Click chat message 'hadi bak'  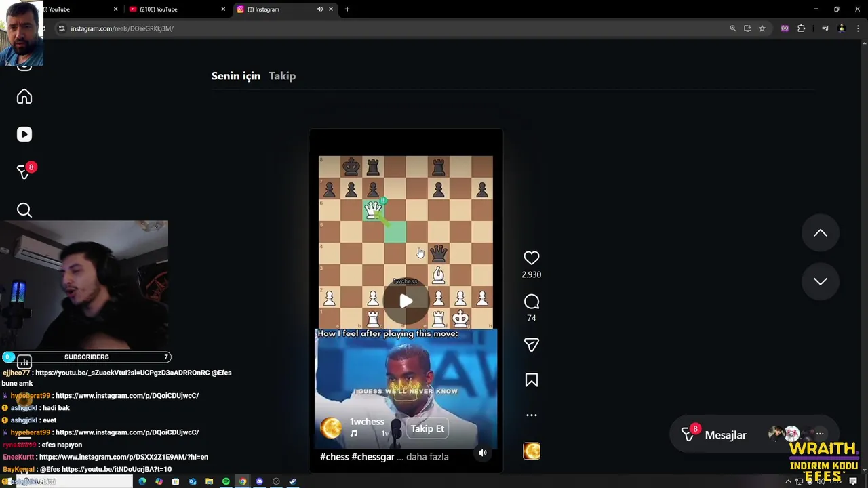(56, 408)
